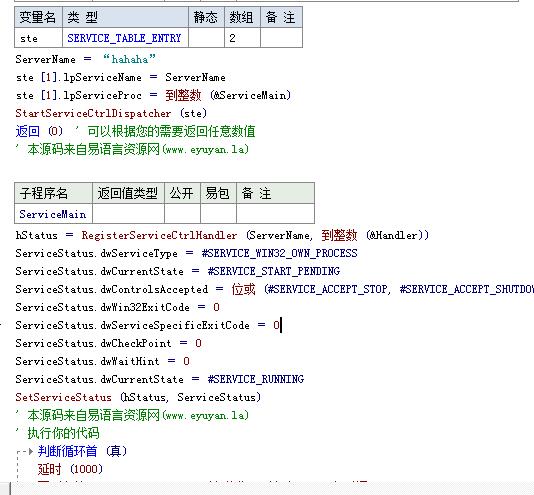
Task: Click the 执行你的代码 comment line
Action: tap(58, 433)
